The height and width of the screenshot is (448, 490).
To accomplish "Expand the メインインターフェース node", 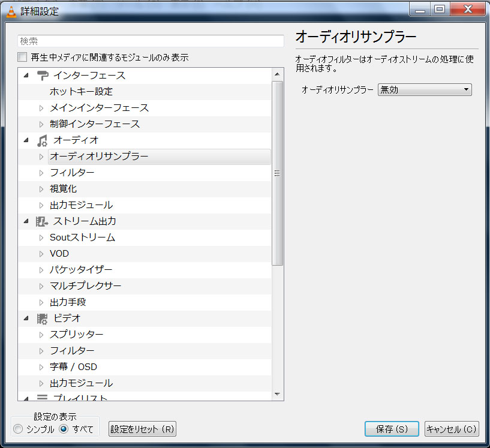I will click(41, 108).
